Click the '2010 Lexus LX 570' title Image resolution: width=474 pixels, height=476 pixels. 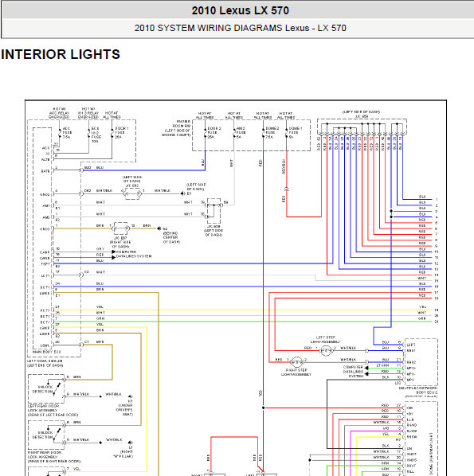point(240,10)
